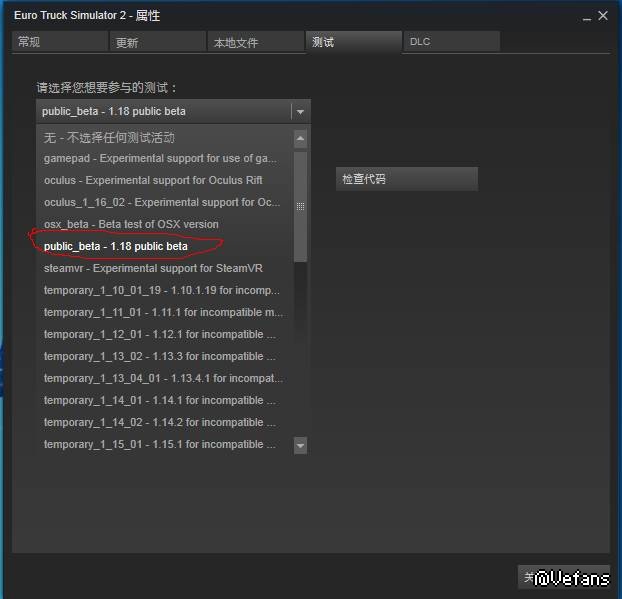Screen dimensions: 622x599
Task: Select gamepad experimental support option
Action: click(165, 158)
